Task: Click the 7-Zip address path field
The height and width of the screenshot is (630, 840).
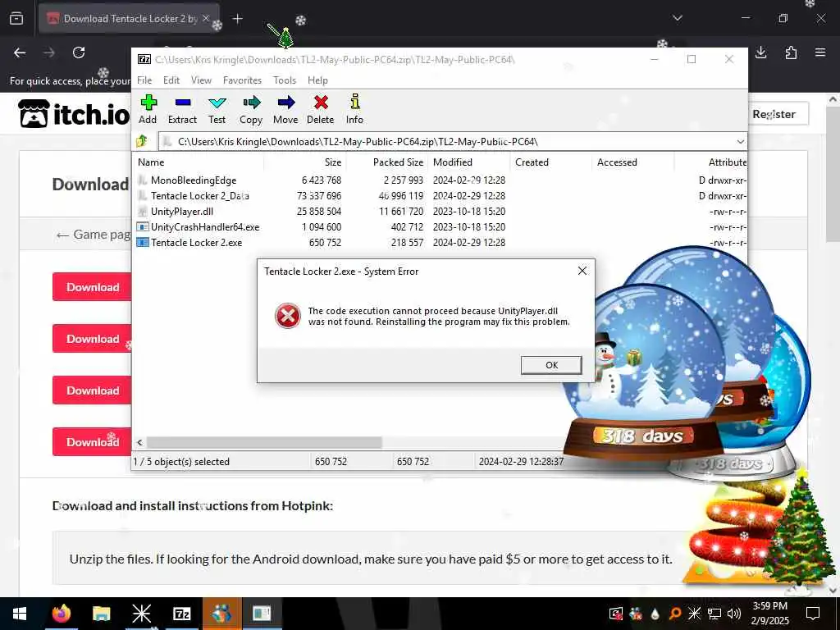Action: 446,142
